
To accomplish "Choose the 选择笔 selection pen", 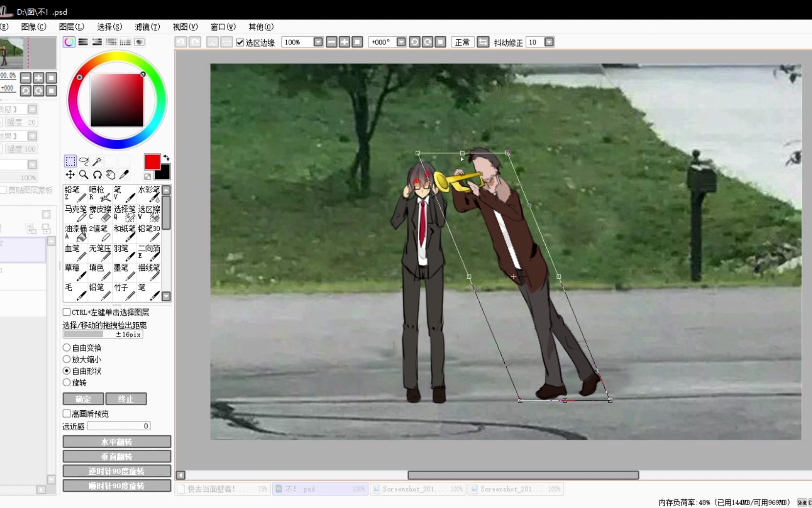I will 124,213.
